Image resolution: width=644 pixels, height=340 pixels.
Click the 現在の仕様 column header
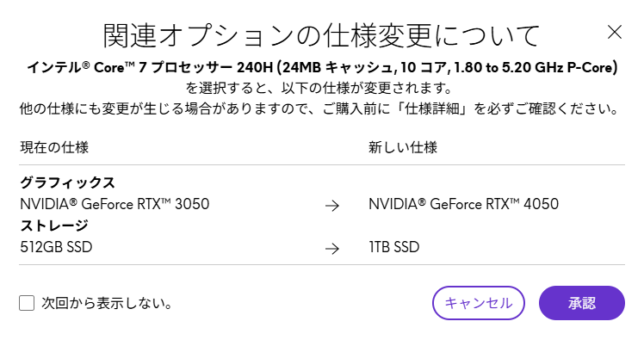(x=54, y=147)
